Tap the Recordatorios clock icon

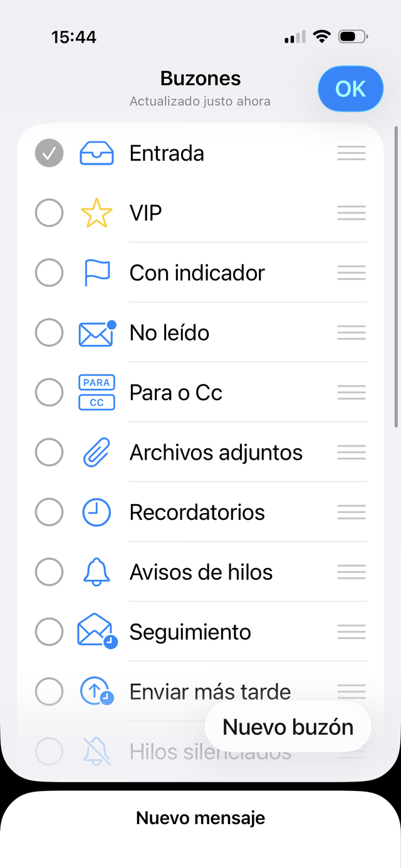pyautogui.click(x=96, y=512)
